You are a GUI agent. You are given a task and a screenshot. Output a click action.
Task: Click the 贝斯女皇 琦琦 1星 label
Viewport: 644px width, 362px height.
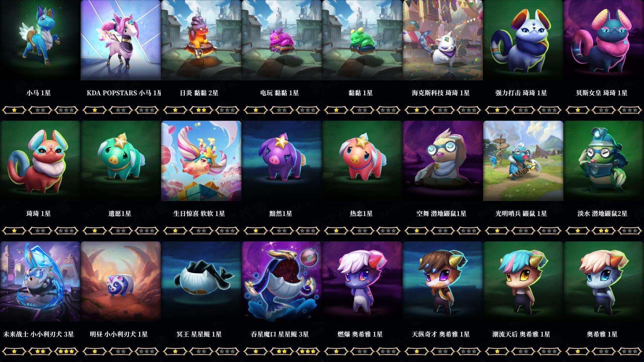tap(602, 93)
